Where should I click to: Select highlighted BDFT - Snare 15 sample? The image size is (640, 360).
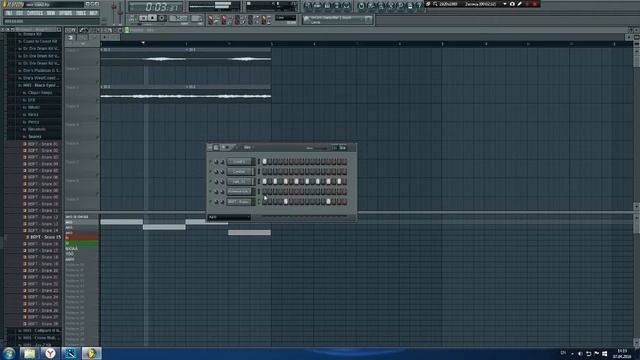[x=45, y=237]
